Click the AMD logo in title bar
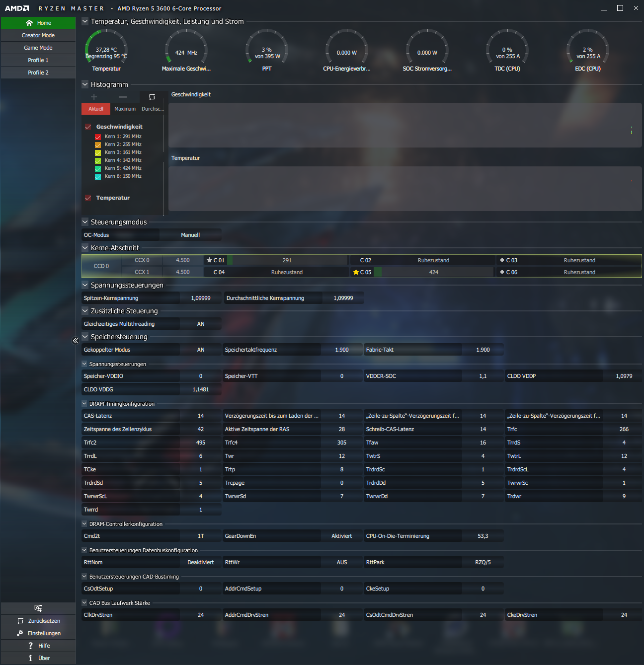This screenshot has width=644, height=665. point(17,8)
